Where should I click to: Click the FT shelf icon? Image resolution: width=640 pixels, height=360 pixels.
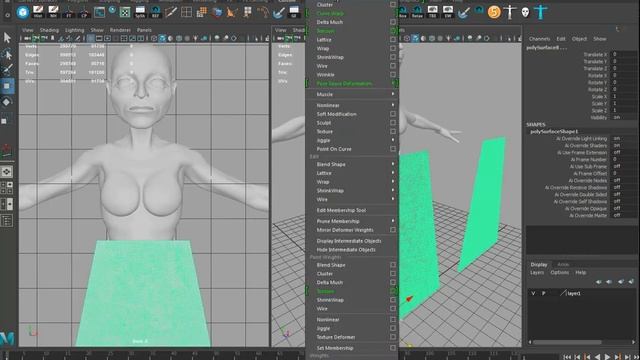[x=69, y=12]
